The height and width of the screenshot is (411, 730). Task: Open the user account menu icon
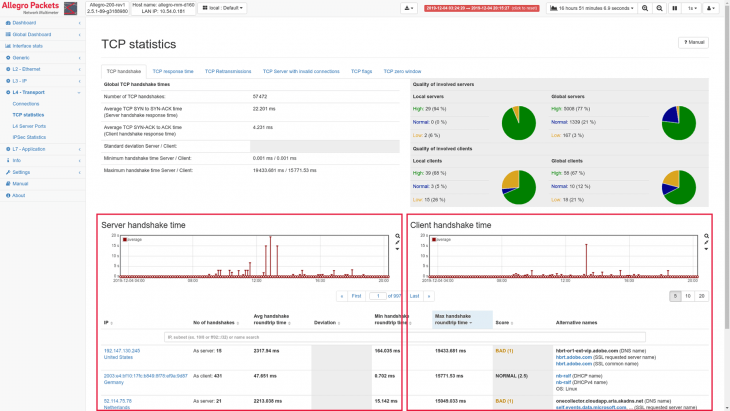(711, 8)
